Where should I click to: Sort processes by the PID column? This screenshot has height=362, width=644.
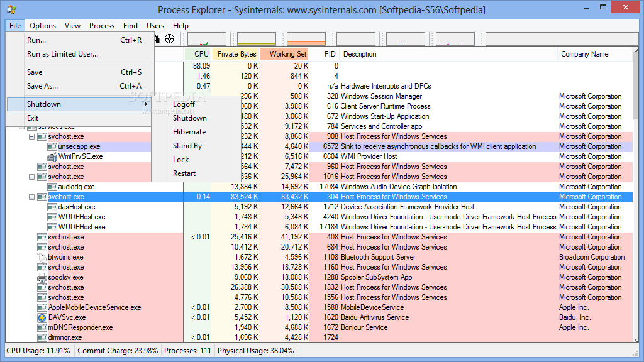pyautogui.click(x=330, y=54)
